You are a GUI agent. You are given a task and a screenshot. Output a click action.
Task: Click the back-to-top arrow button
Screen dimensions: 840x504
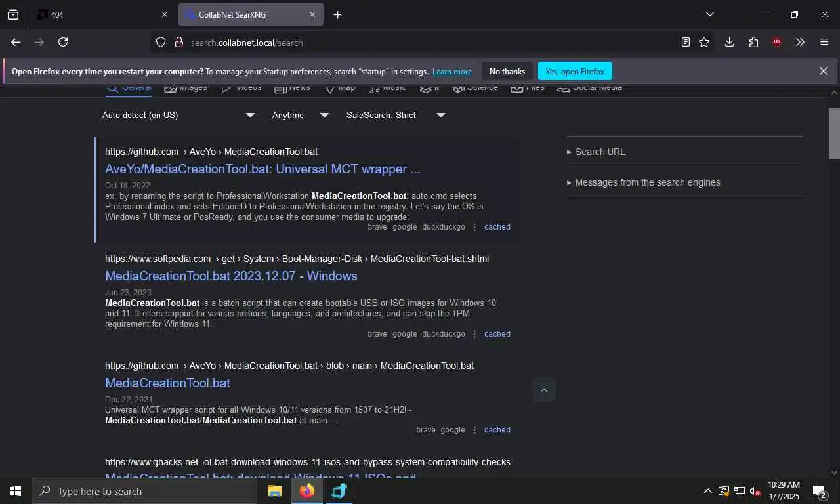pyautogui.click(x=544, y=390)
